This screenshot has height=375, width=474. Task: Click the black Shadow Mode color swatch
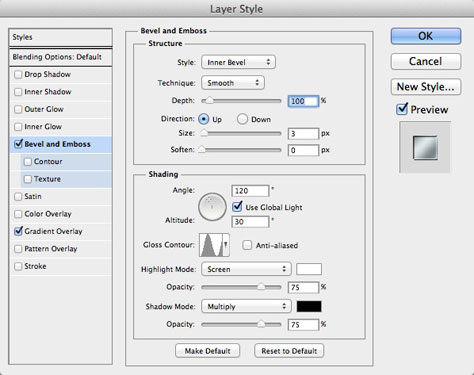coord(309,306)
